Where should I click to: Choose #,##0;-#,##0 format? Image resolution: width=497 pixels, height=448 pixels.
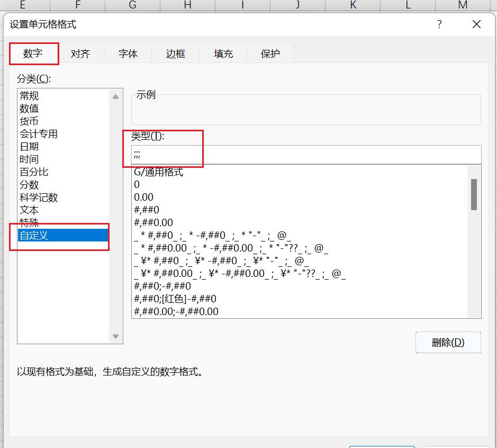click(300, 286)
